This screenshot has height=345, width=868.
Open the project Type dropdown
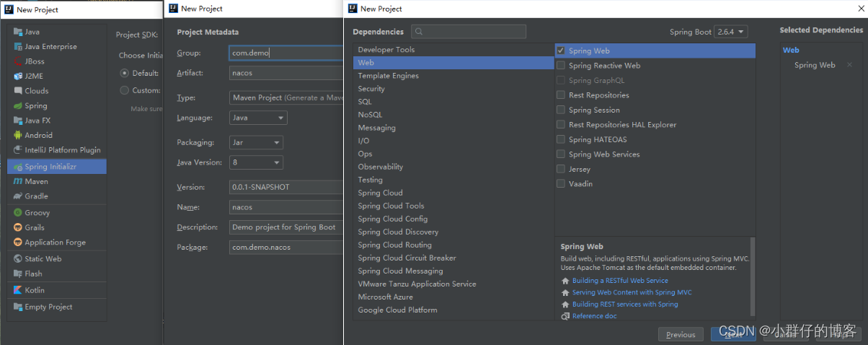pos(286,97)
